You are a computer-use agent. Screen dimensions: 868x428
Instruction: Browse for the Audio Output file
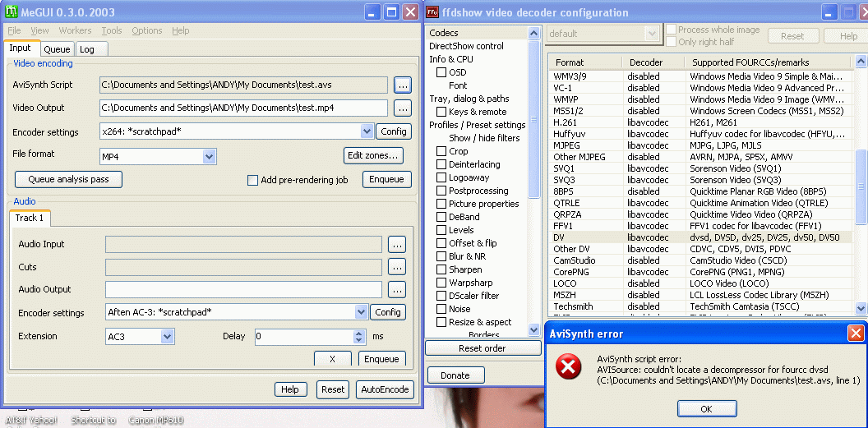[397, 289]
